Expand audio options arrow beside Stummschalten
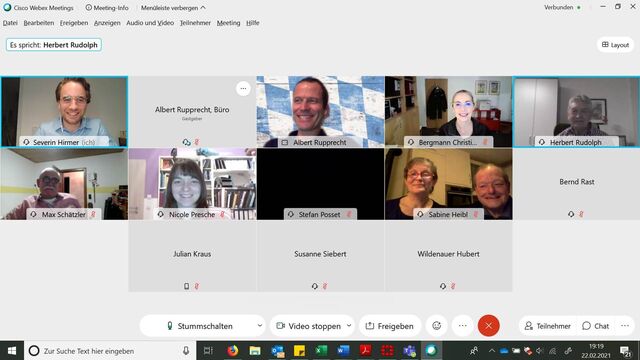The height and width of the screenshot is (360, 640). pos(260,326)
